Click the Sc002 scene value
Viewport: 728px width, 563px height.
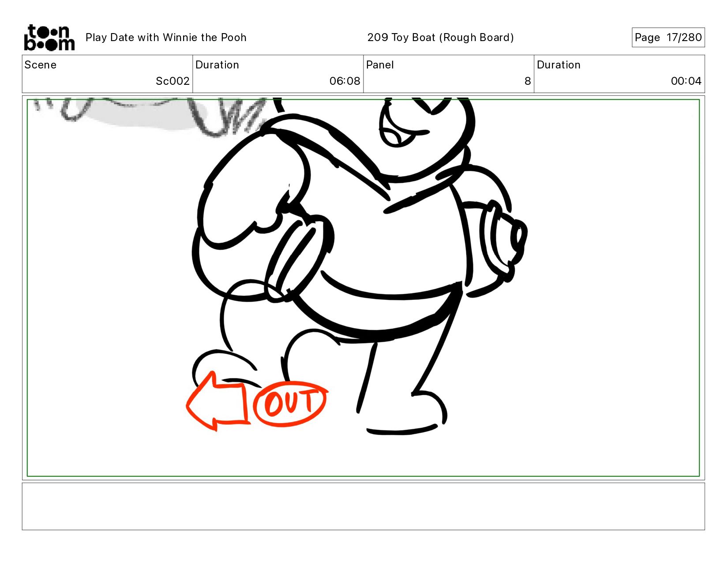pyautogui.click(x=173, y=81)
